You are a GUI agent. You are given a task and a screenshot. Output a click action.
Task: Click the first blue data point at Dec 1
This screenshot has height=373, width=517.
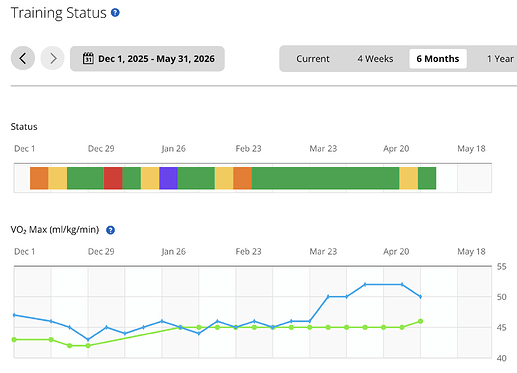click(14, 315)
